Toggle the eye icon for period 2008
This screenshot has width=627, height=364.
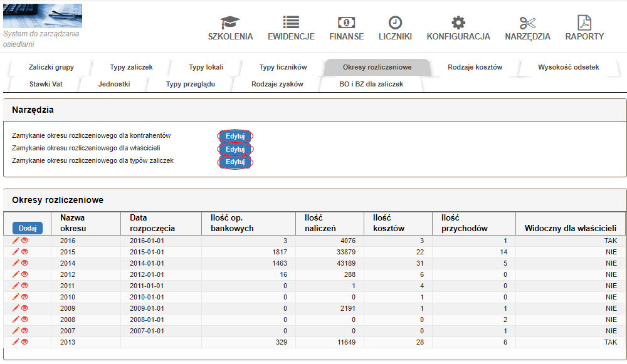coord(25,320)
